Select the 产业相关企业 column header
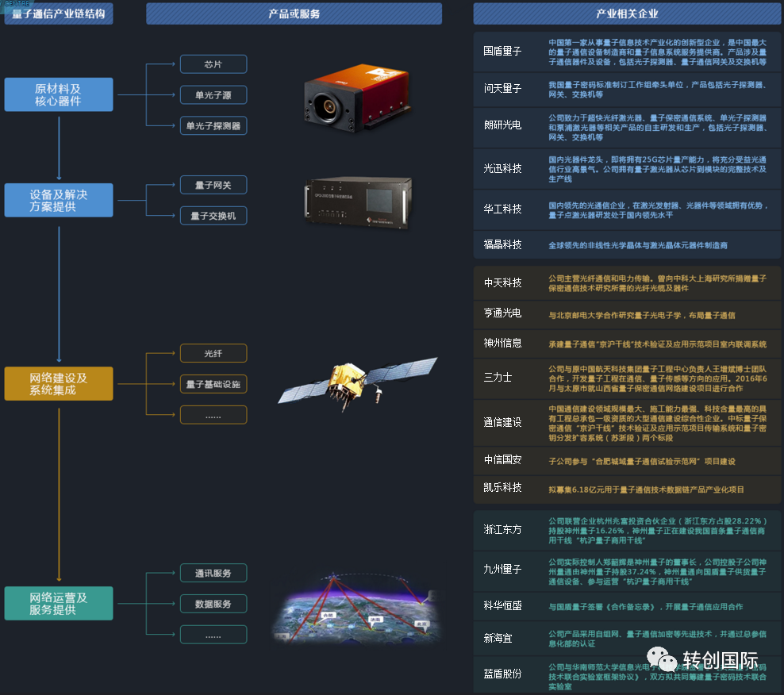This screenshot has width=784, height=695. tap(627, 13)
